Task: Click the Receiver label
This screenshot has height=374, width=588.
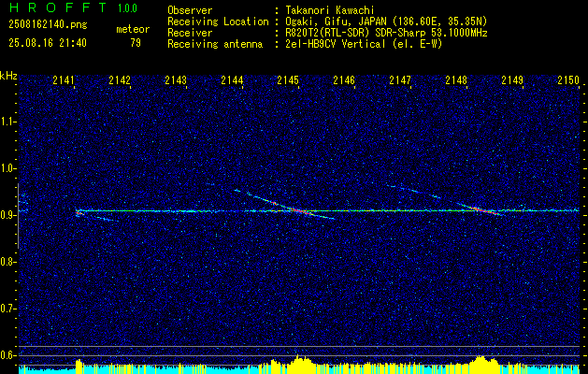Action: coord(190,33)
